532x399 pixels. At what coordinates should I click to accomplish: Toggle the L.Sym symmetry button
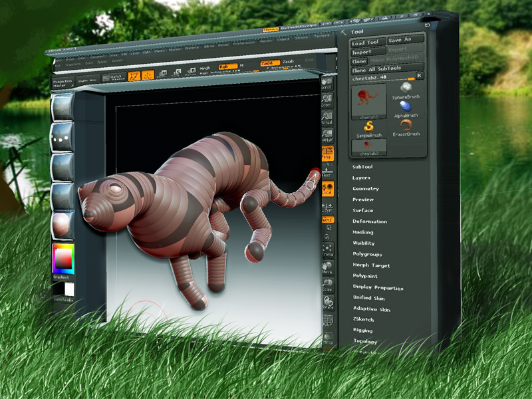327,208
